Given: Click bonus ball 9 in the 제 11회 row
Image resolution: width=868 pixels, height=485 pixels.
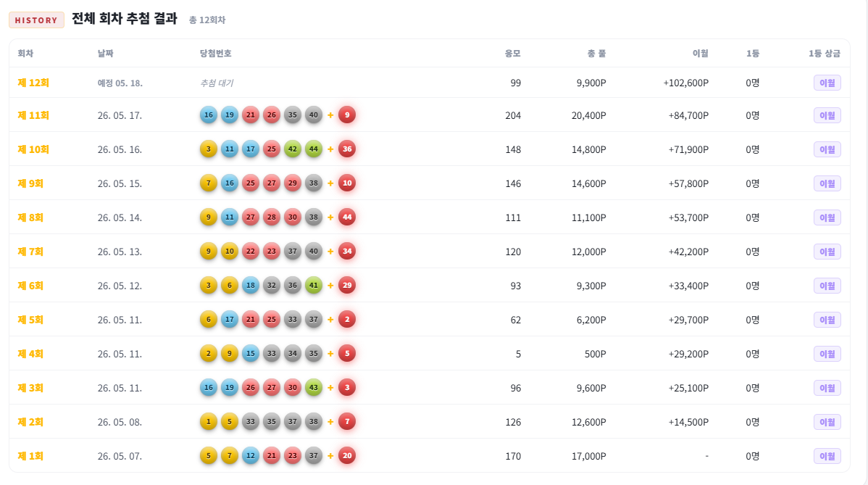Looking at the screenshot, I should (347, 115).
